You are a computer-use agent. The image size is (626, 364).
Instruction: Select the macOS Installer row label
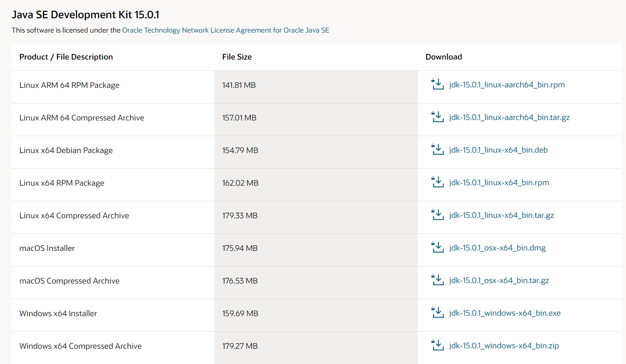(x=47, y=248)
